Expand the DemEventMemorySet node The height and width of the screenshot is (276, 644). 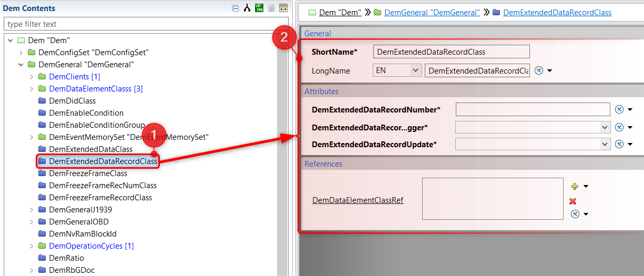point(32,137)
